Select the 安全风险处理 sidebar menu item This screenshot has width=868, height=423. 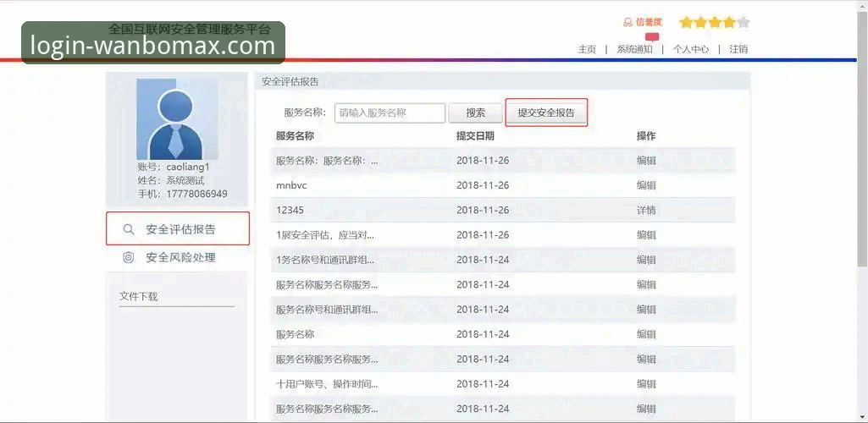(178, 257)
